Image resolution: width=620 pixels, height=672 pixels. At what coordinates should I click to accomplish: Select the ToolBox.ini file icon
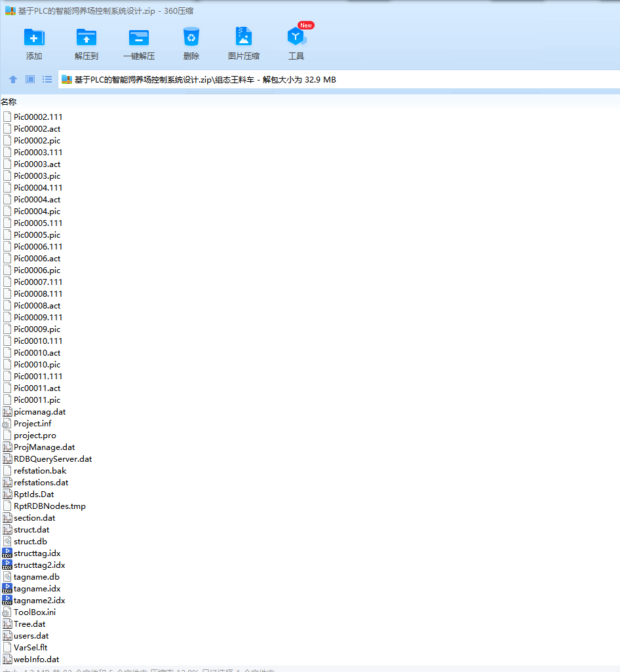pos(7,612)
